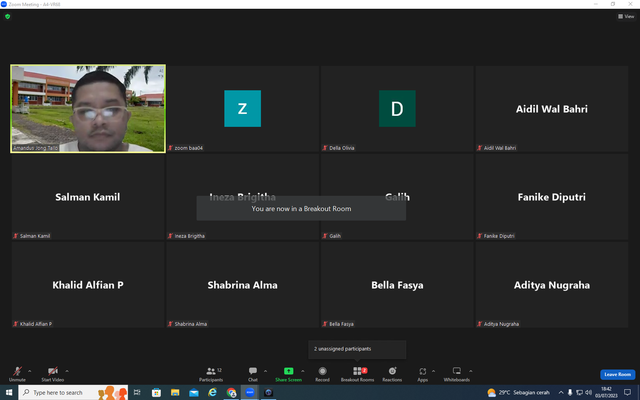This screenshot has height=400, width=640.
Task: Open the Participants panel
Action: tap(211, 374)
